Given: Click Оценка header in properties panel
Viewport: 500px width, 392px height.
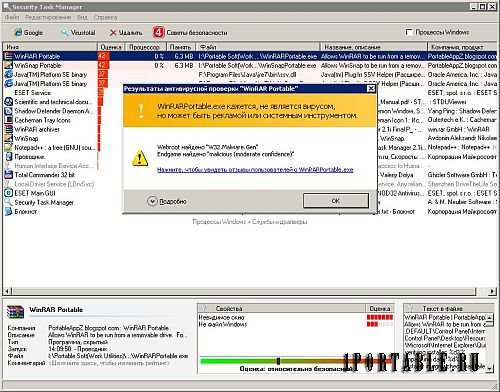Looking at the screenshot, I should point(380,308).
